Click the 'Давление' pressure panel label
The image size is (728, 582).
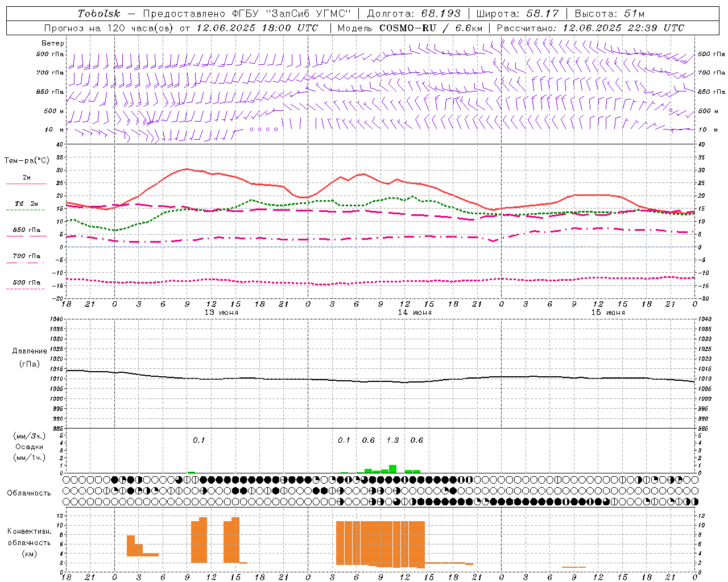click(29, 351)
